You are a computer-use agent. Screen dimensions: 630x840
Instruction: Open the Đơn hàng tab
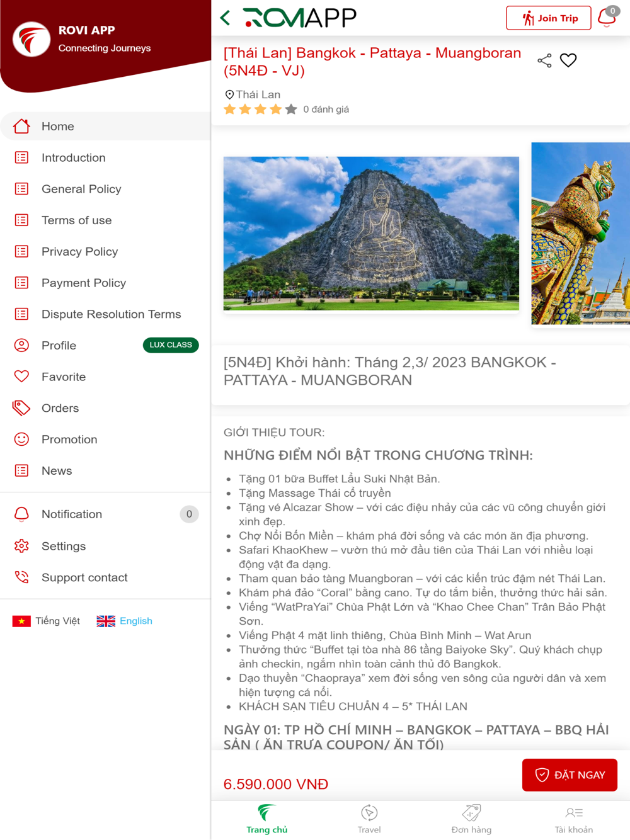(x=471, y=819)
